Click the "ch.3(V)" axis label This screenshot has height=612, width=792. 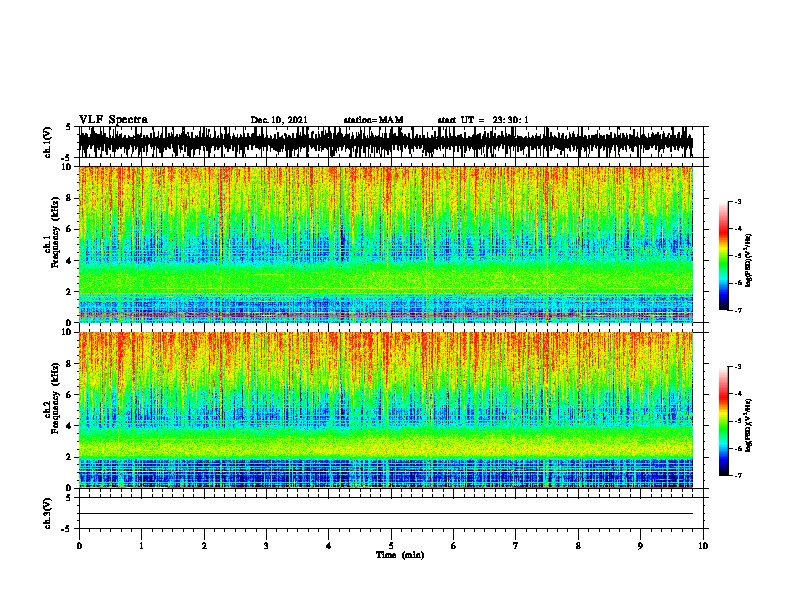click(47, 513)
